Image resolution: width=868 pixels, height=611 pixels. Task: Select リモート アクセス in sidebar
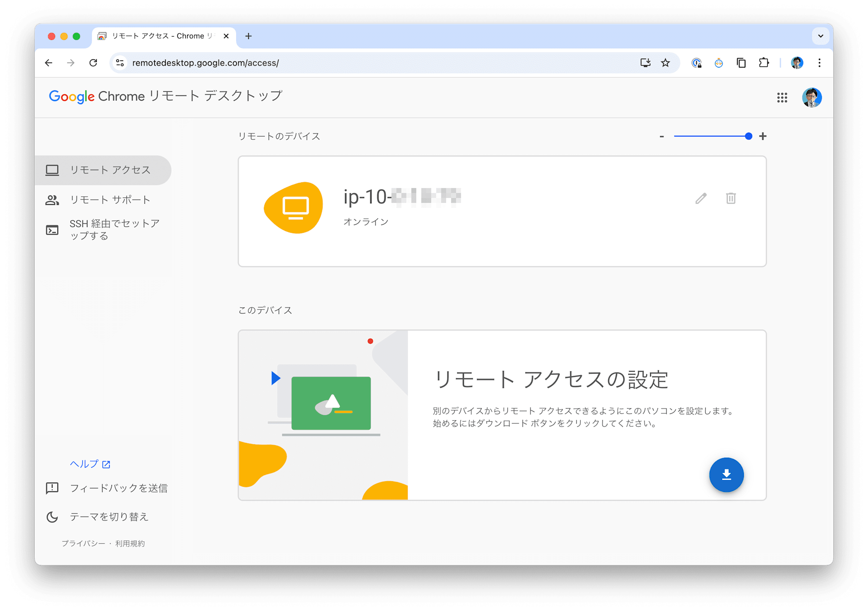pyautogui.click(x=103, y=170)
